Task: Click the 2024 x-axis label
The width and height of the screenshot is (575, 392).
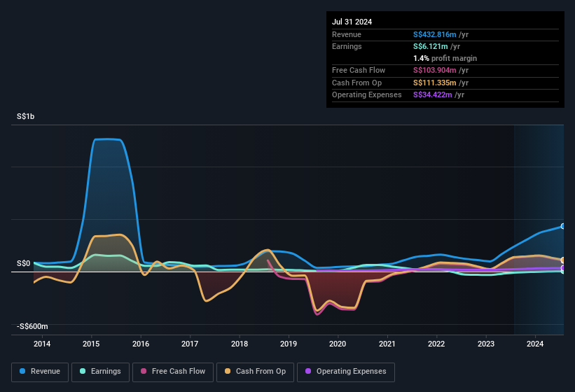Action: point(535,344)
